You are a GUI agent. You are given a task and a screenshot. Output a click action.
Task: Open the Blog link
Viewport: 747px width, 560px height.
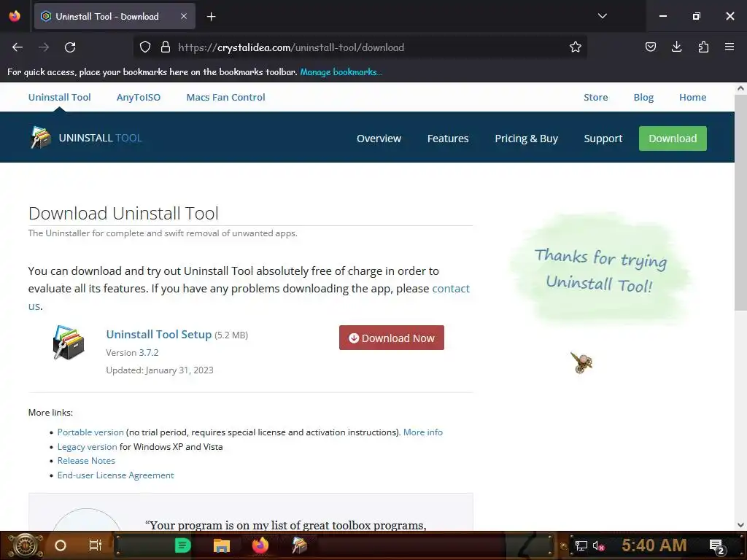(x=643, y=97)
